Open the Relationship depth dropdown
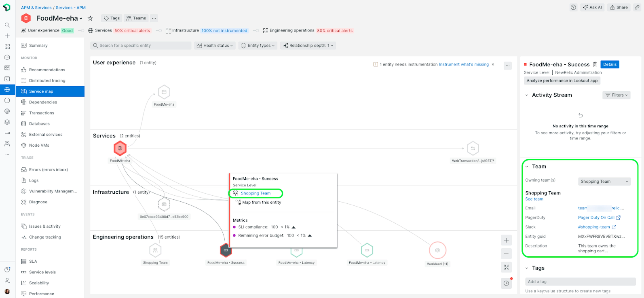The height and width of the screenshot is (298, 644). coord(308,45)
